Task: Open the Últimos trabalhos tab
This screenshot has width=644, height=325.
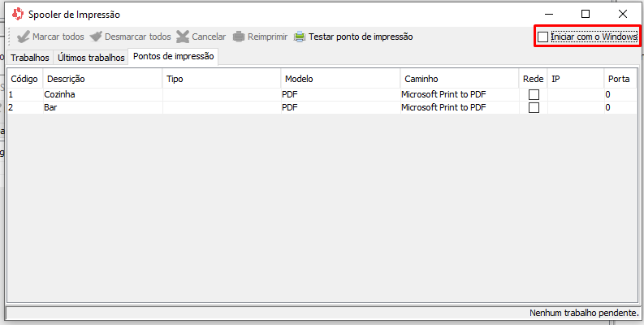Action: pos(91,58)
